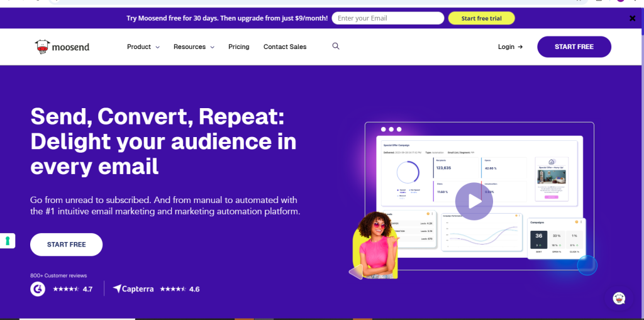Click the Moosend cow logo
This screenshot has height=320, width=644.
[x=62, y=47]
